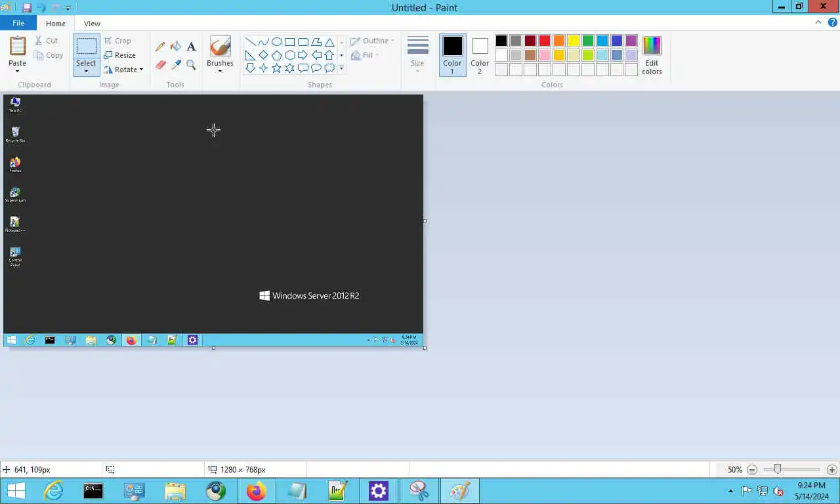840x504 pixels.
Task: Choose the Polygon shape
Action: [x=316, y=42]
